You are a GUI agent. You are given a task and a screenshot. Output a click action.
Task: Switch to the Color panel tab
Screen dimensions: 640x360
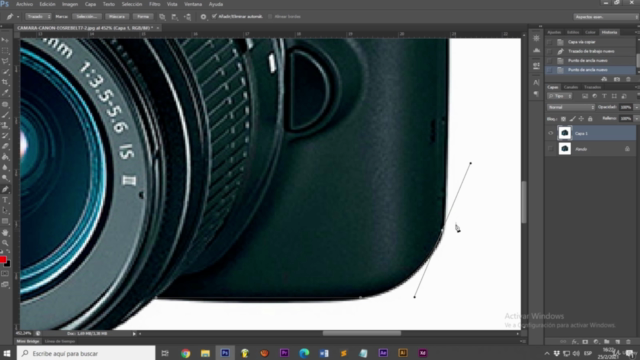(590, 32)
